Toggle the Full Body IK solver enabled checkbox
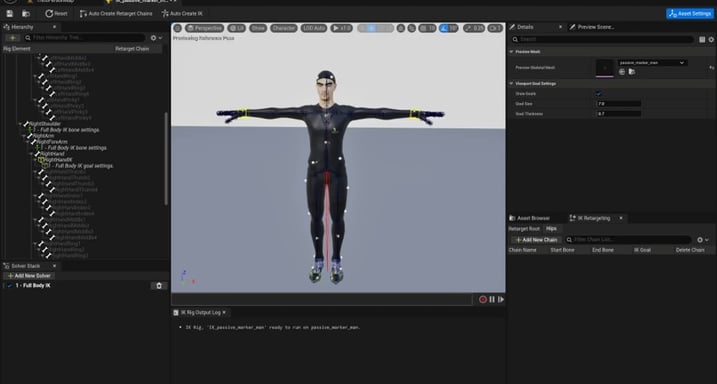Screen dimensions: 717x384 [x=10, y=286]
